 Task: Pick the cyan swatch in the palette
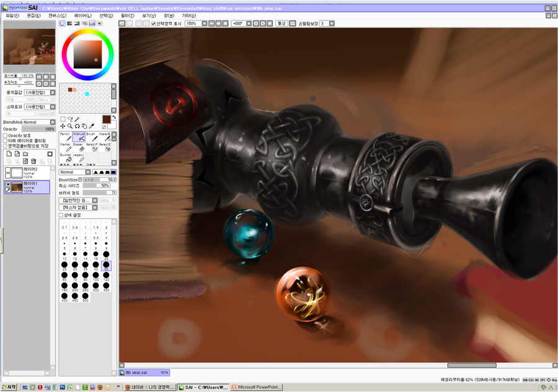87,94
